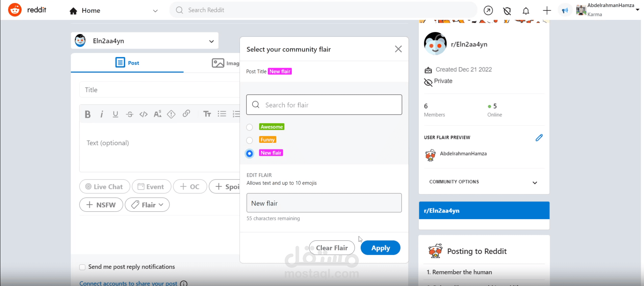Click the Text (optional) body area
The image size is (644, 286).
pyautogui.click(x=159, y=147)
